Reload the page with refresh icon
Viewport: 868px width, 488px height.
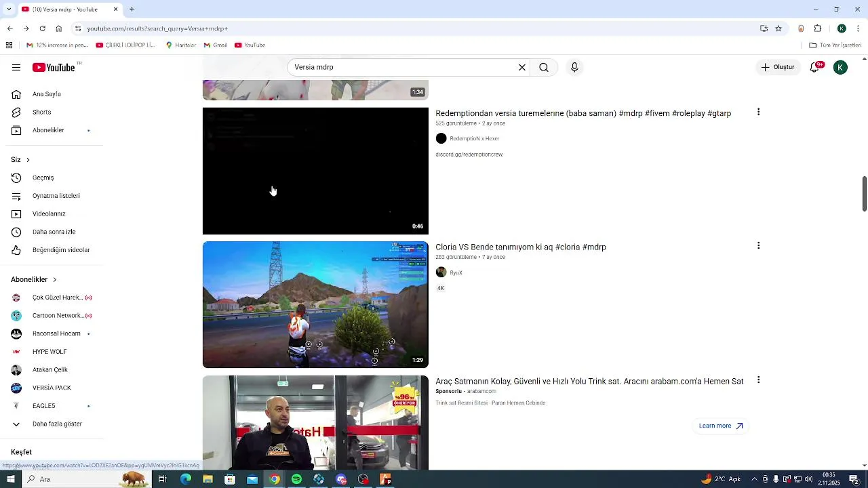point(42,28)
